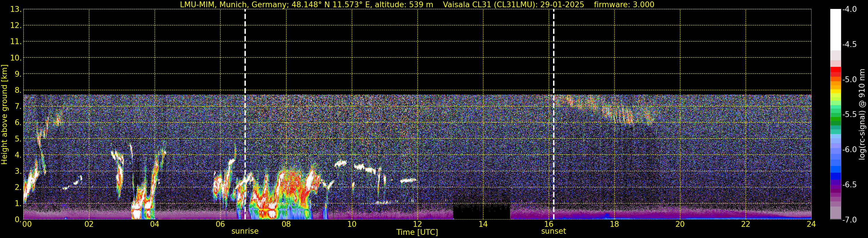Click the 06 tick label on the time axis
Image resolution: width=868 pixels, height=238 pixels.
pos(220,224)
